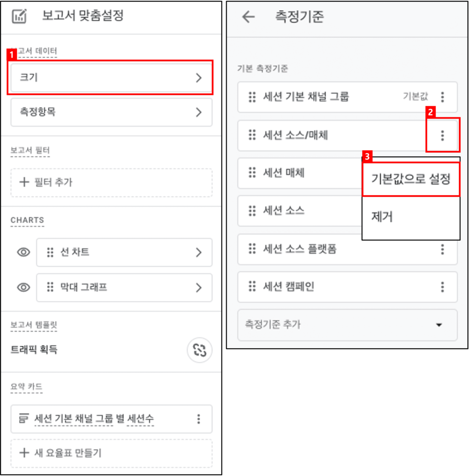The width and height of the screenshot is (469, 476).
Task: Click the back arrow in 측정기준 panel
Action: [x=248, y=17]
